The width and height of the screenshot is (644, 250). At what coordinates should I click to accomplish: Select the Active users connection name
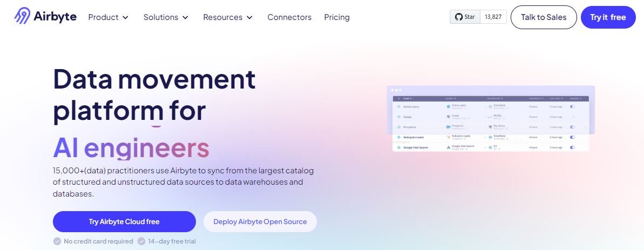tap(411, 107)
